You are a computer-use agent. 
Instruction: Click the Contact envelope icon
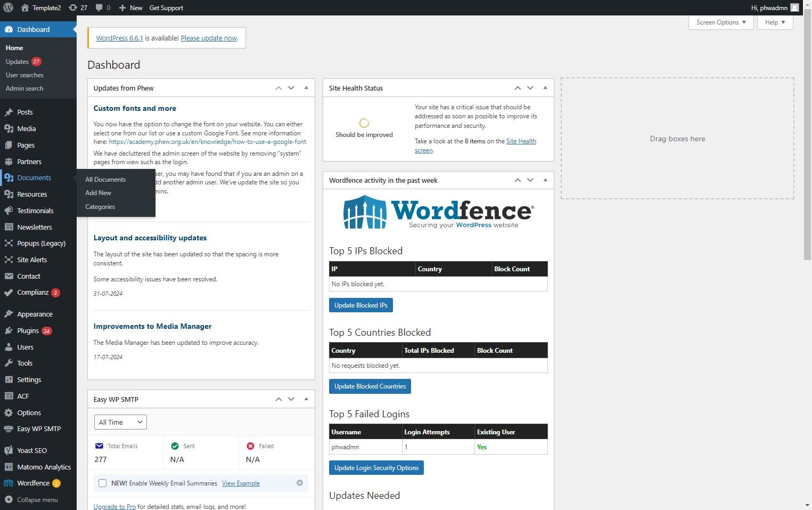coord(9,276)
